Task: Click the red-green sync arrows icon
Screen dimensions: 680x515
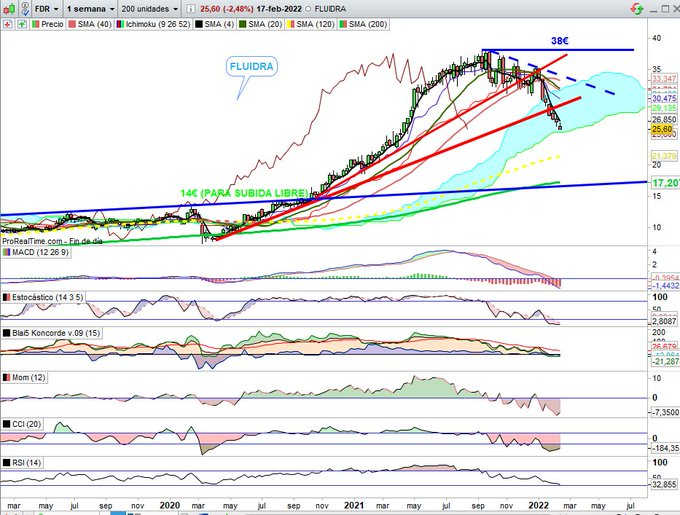Action: pyautogui.click(x=637, y=9)
